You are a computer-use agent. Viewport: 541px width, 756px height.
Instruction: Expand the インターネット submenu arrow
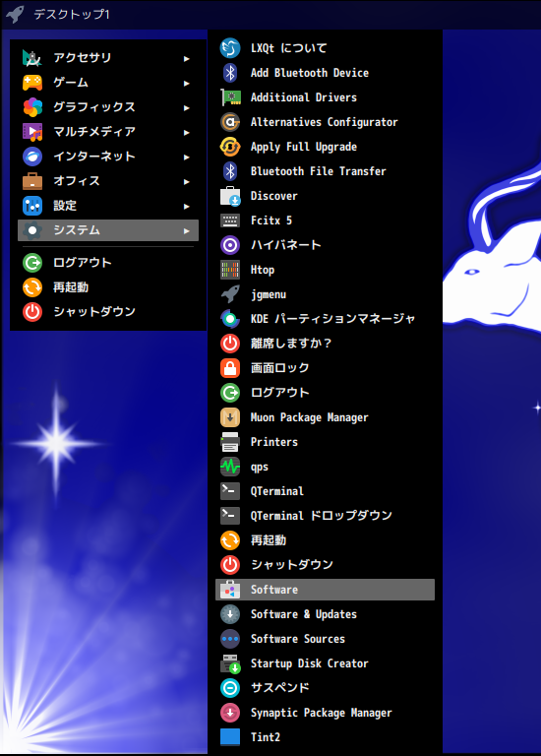(187, 157)
